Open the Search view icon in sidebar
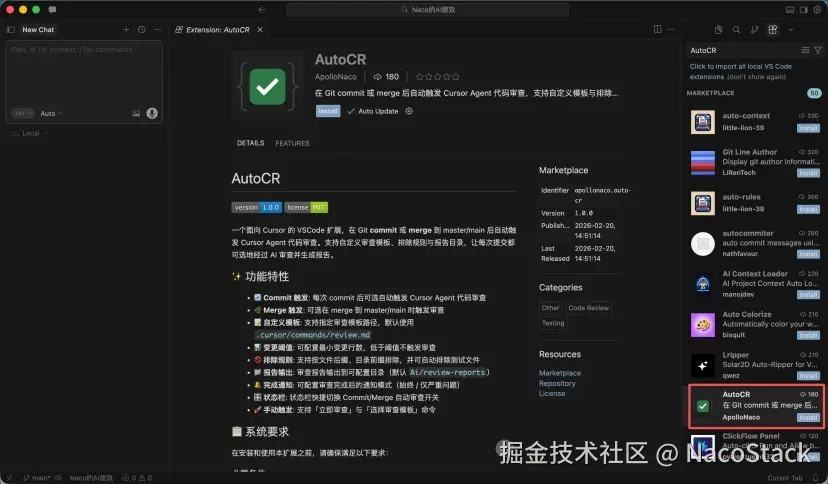828x484 pixels. [x=736, y=30]
